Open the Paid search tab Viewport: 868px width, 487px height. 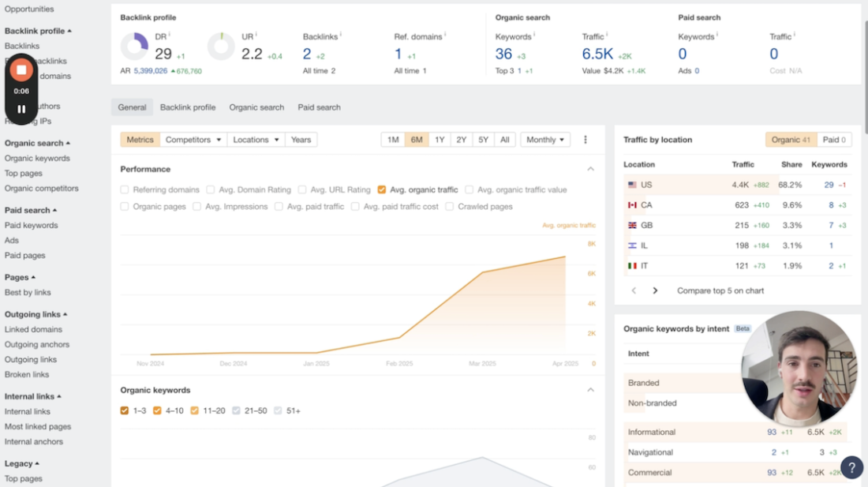pyautogui.click(x=319, y=107)
